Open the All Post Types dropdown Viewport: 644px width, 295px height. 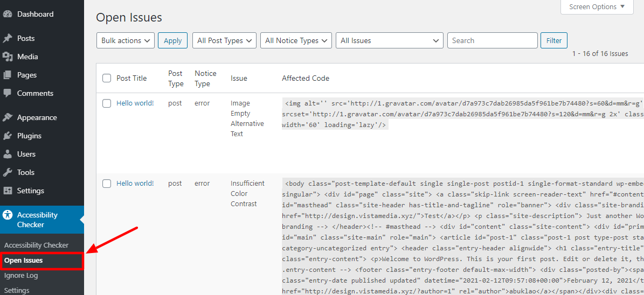pos(224,40)
